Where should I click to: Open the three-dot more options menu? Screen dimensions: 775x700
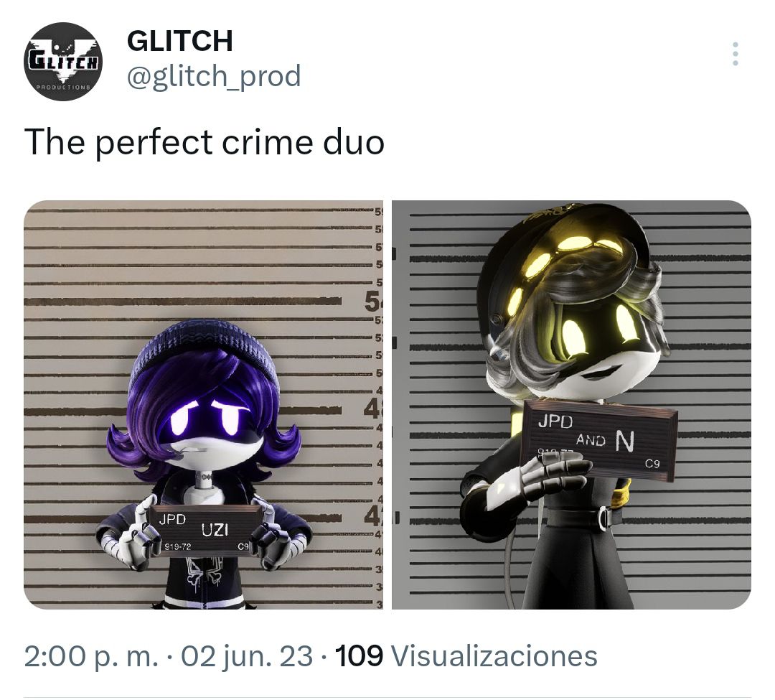click(x=736, y=54)
